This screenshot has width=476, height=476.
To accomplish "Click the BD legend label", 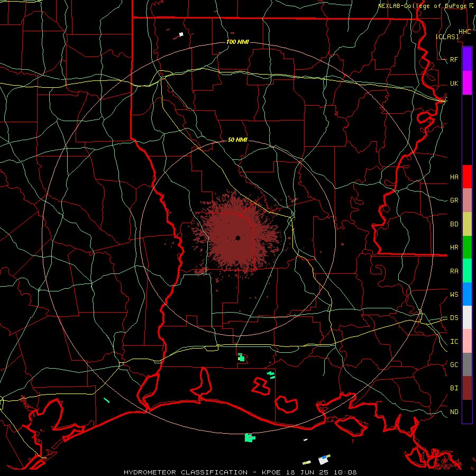I will coord(454,224).
